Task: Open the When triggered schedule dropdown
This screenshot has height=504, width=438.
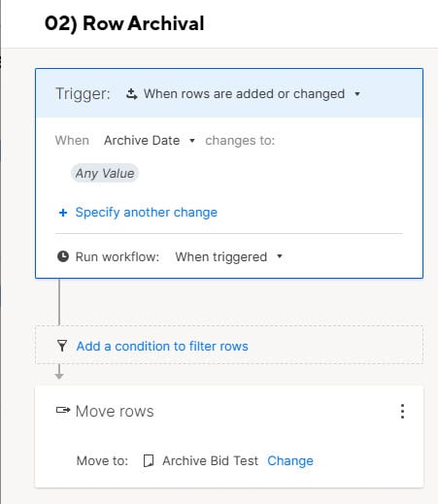Action: 280,256
